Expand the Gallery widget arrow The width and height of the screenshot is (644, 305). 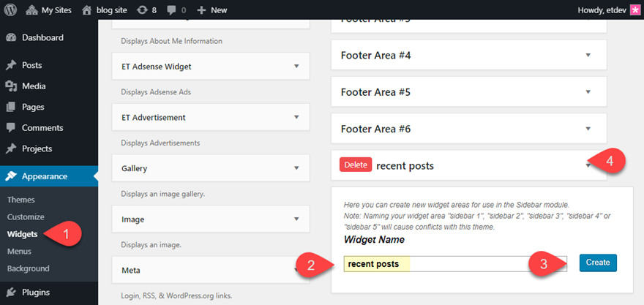(296, 168)
